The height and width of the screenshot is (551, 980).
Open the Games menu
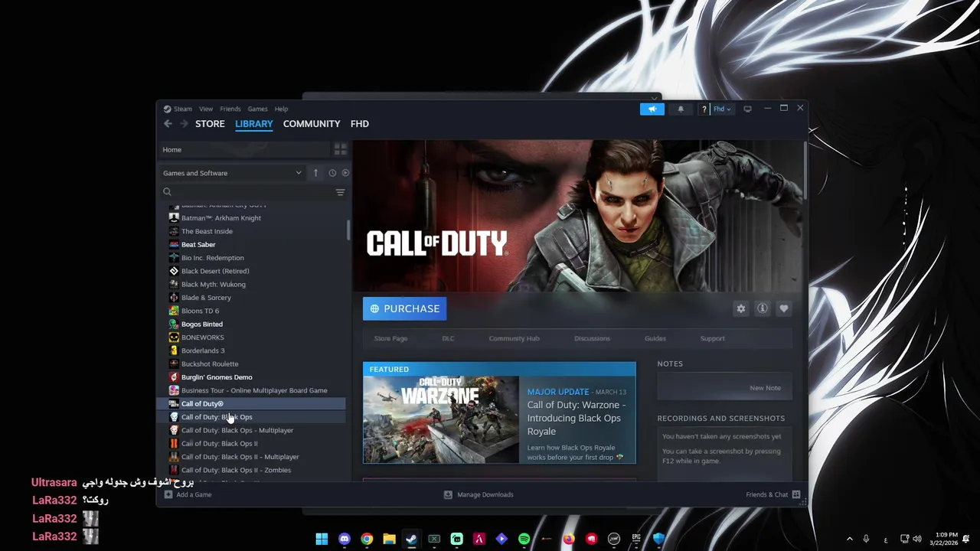click(257, 109)
